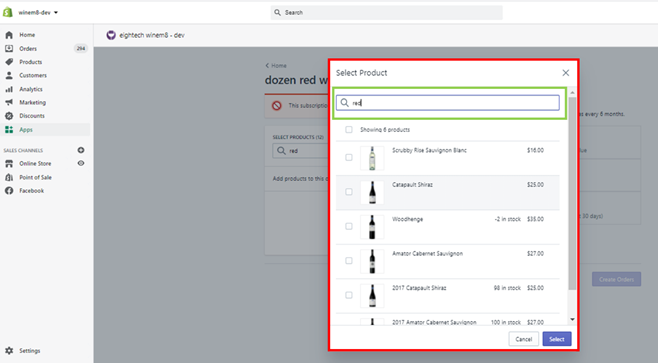Click the 98 in stock label
The width and height of the screenshot is (658, 363).
click(507, 288)
